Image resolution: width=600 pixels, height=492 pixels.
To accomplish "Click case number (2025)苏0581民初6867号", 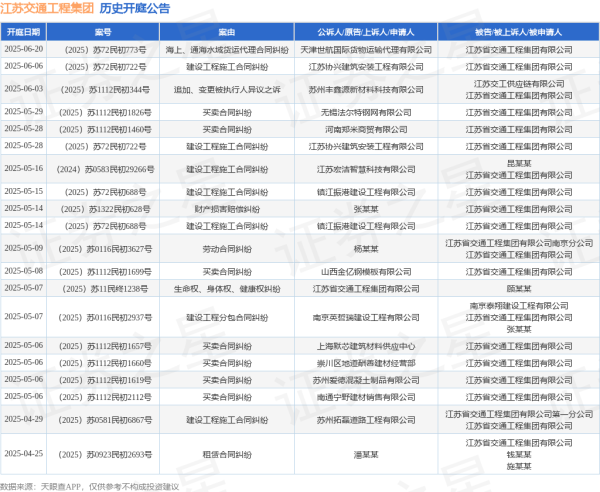I will click(x=103, y=420).
